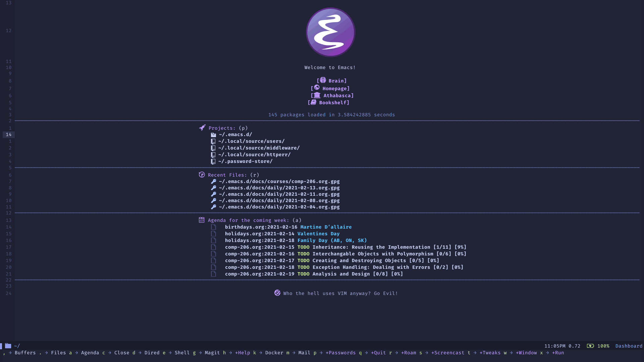Viewport: 644px width, 362px height.
Task: Open daily note 2021-02-13
Action: coord(279,188)
